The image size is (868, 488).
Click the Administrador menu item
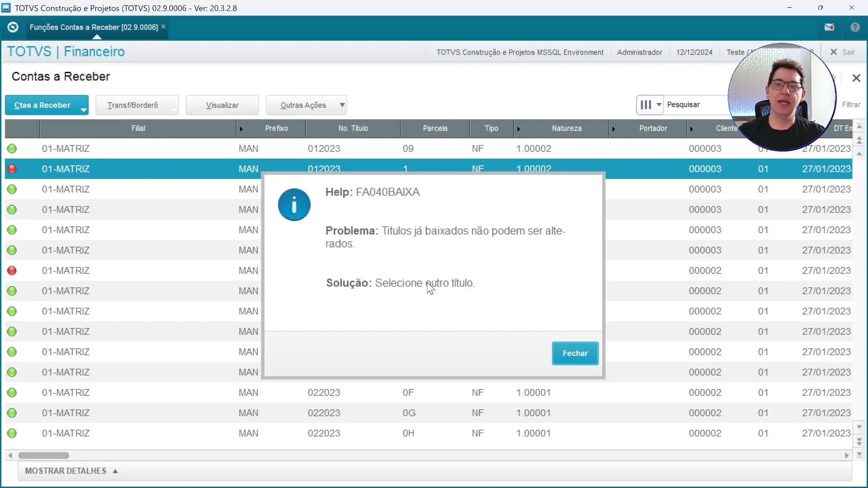click(640, 52)
